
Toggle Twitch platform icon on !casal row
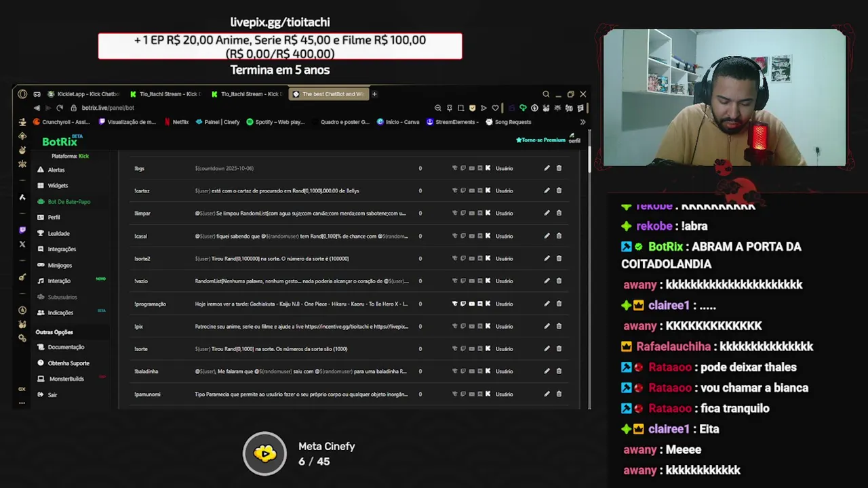pos(463,236)
